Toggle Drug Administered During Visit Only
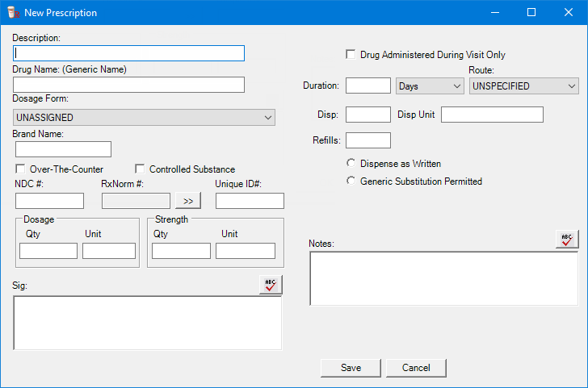Image resolution: width=588 pixels, height=388 pixels. click(351, 55)
